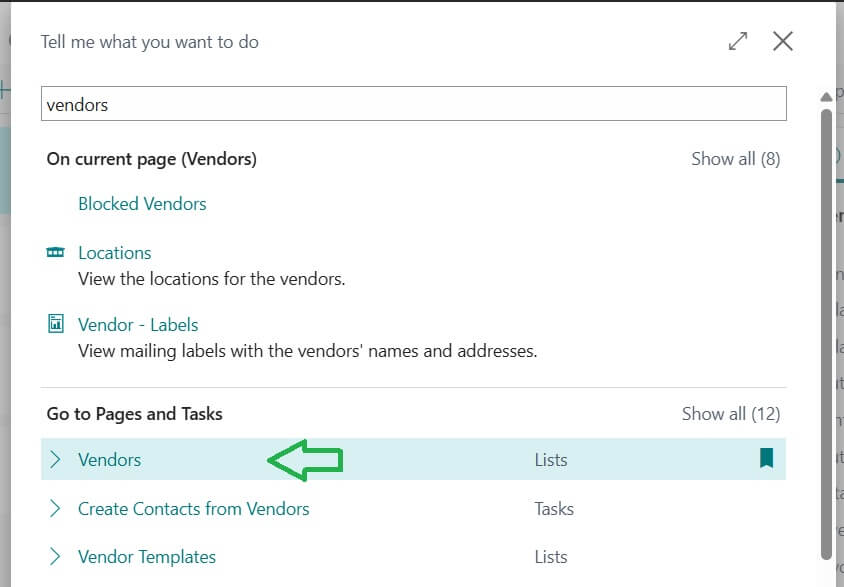Open the Vendor Templates list
This screenshot has width=844, height=587.
(x=146, y=556)
